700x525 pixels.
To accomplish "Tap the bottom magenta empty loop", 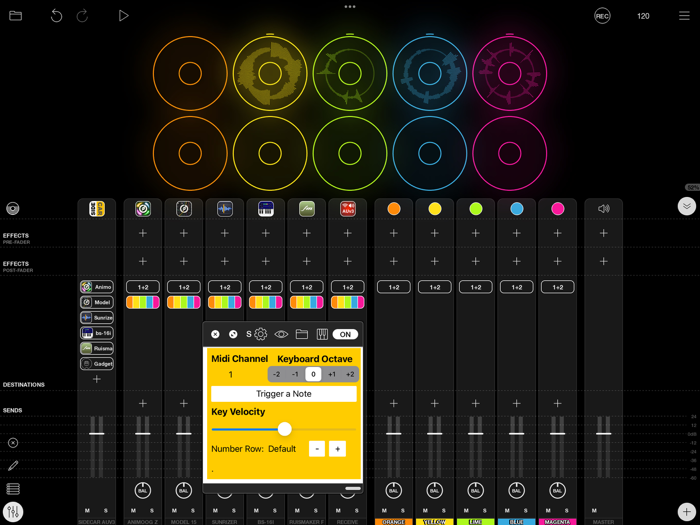I will (x=509, y=153).
